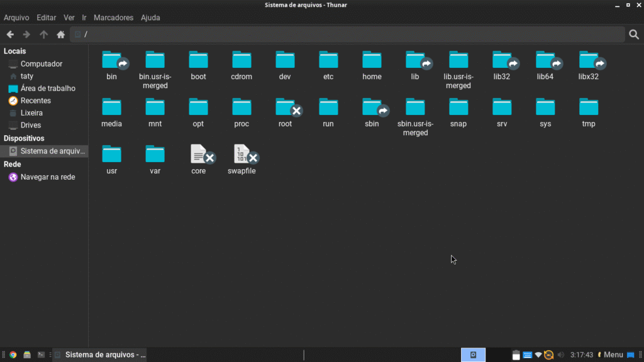644x362 pixels.
Task: Go to Área de trabalho in the sidebar
Action: pos(47,89)
